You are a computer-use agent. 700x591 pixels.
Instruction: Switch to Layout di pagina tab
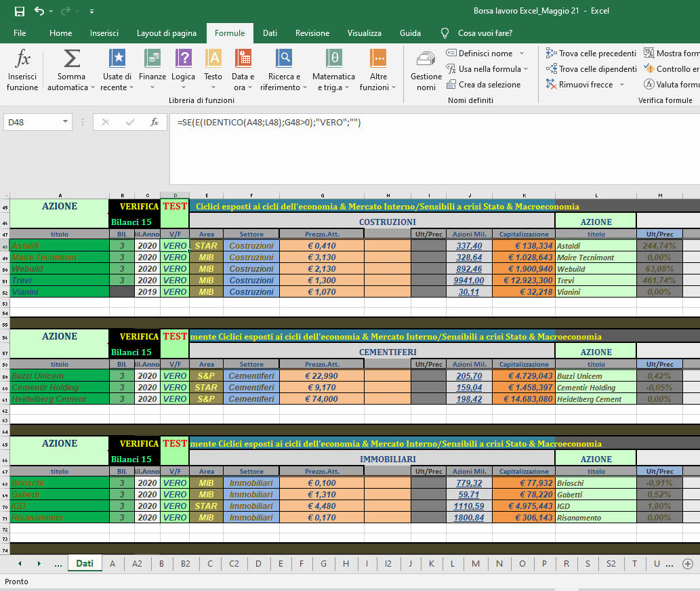[x=167, y=33]
